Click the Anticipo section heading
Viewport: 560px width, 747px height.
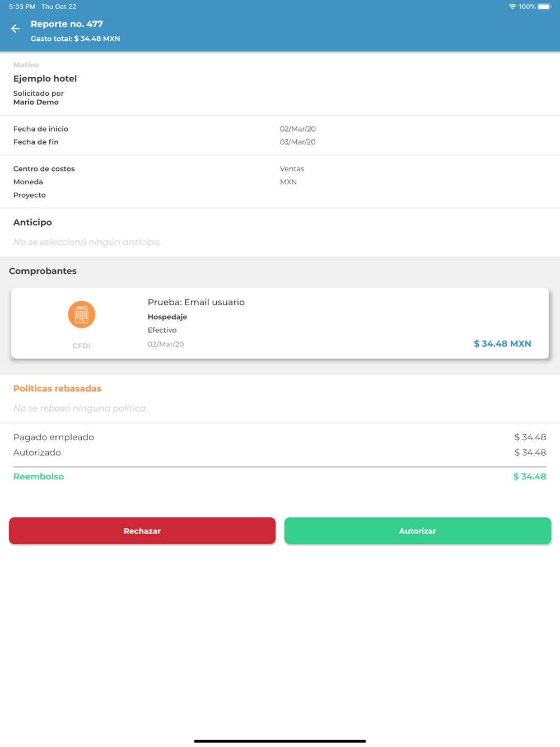(x=32, y=222)
